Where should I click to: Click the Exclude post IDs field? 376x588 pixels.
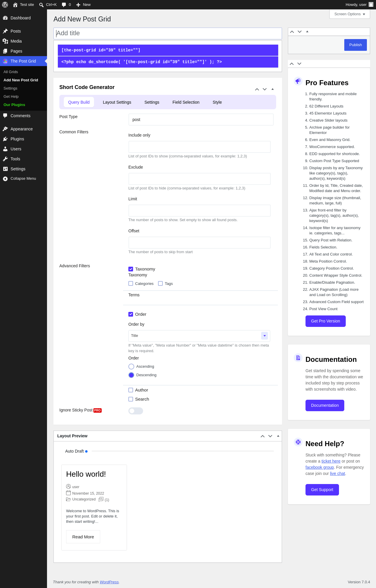199,179
